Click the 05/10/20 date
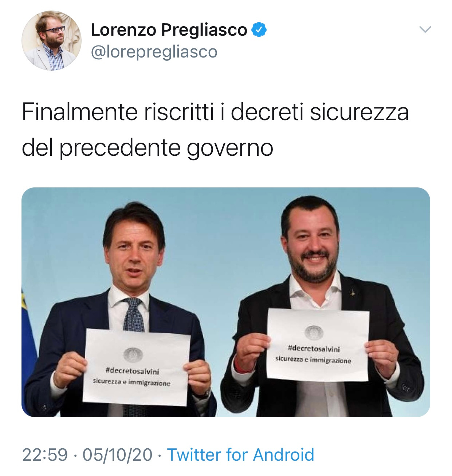Image resolution: width=452 pixels, height=476 pixels. [x=117, y=455]
